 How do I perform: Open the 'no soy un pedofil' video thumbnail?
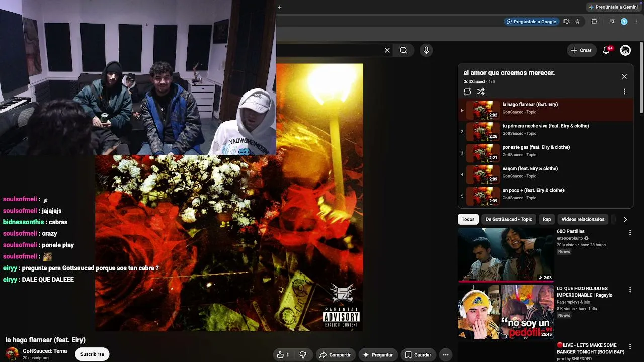506,312
